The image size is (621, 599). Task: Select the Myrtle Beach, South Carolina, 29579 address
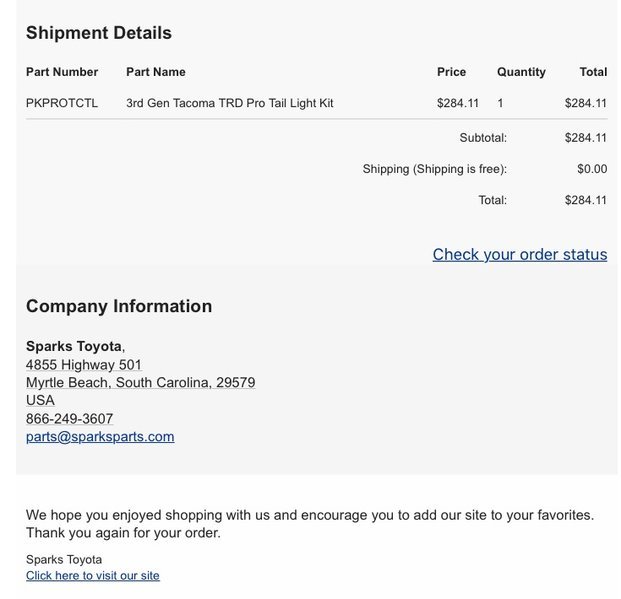141,382
